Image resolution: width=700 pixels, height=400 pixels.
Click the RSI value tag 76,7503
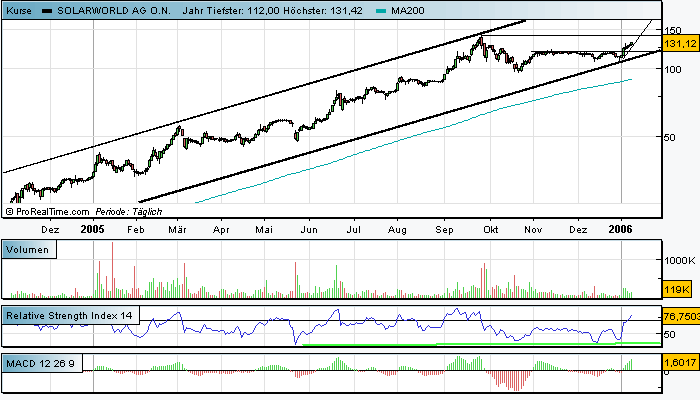coord(681,317)
